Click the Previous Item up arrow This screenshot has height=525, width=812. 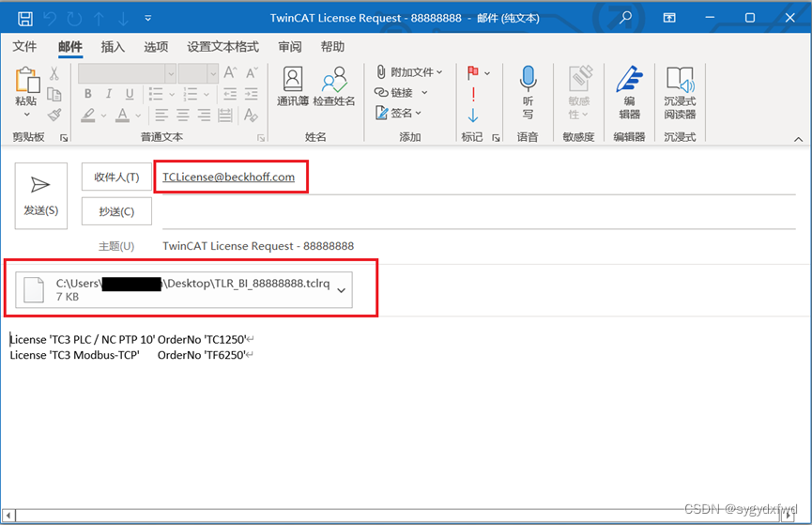(99, 19)
